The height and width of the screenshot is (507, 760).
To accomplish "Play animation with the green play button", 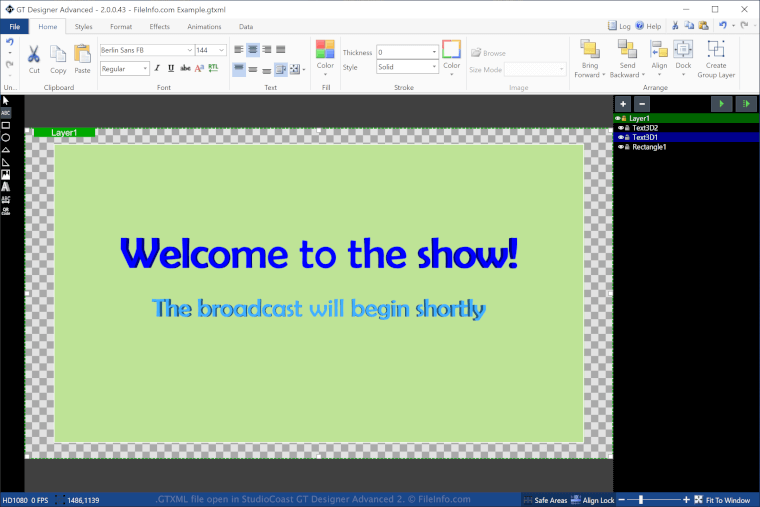I will [x=721, y=104].
